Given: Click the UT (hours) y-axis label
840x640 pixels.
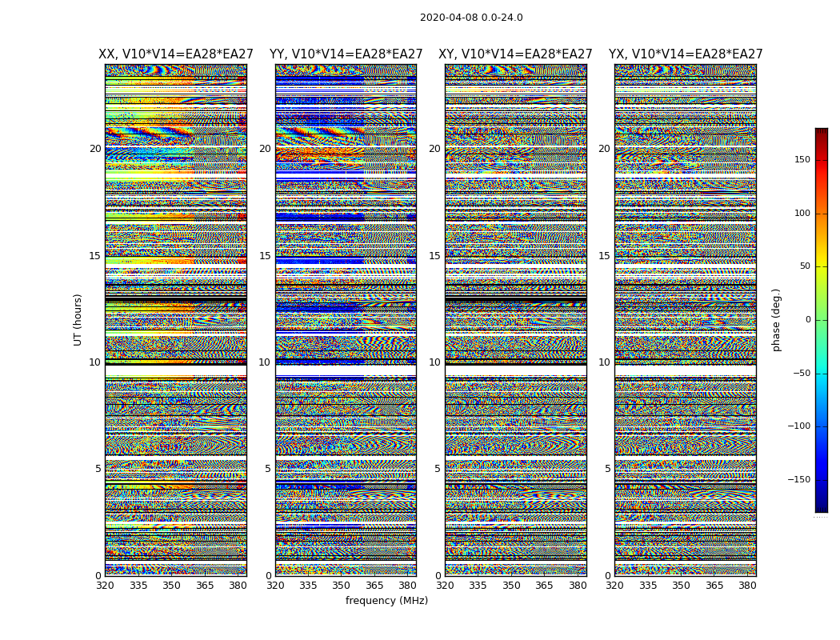Looking at the screenshot, I should click(78, 319).
